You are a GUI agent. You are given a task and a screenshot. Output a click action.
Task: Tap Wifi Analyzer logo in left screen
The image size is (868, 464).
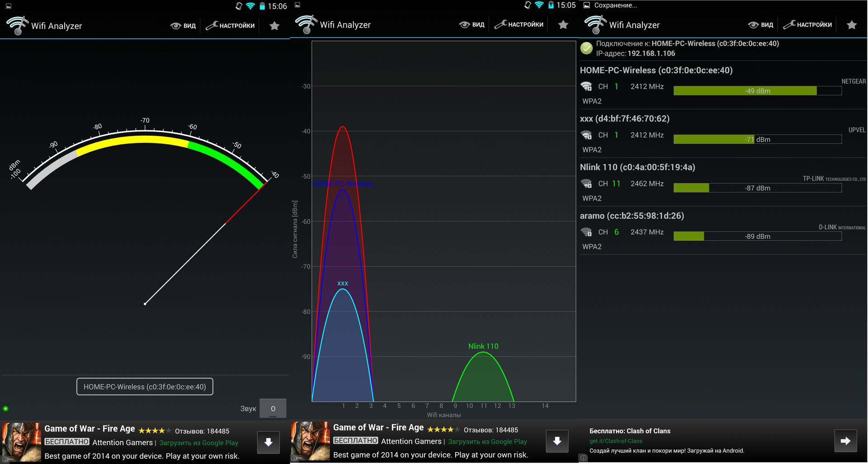click(x=18, y=25)
